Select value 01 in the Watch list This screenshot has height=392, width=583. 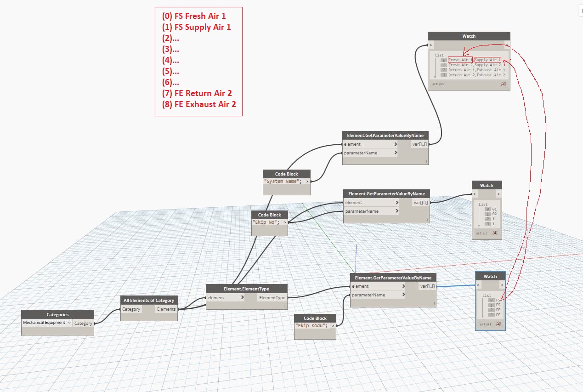(x=494, y=209)
